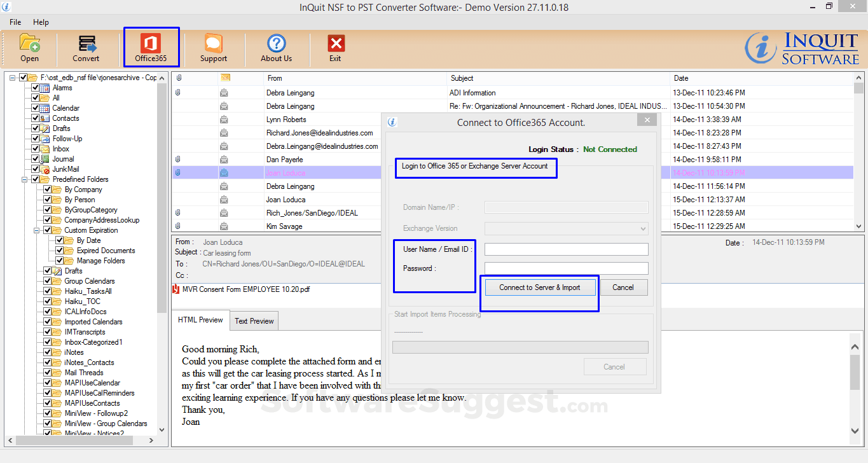
Task: Select the Expired Documents folder
Action: click(x=106, y=251)
